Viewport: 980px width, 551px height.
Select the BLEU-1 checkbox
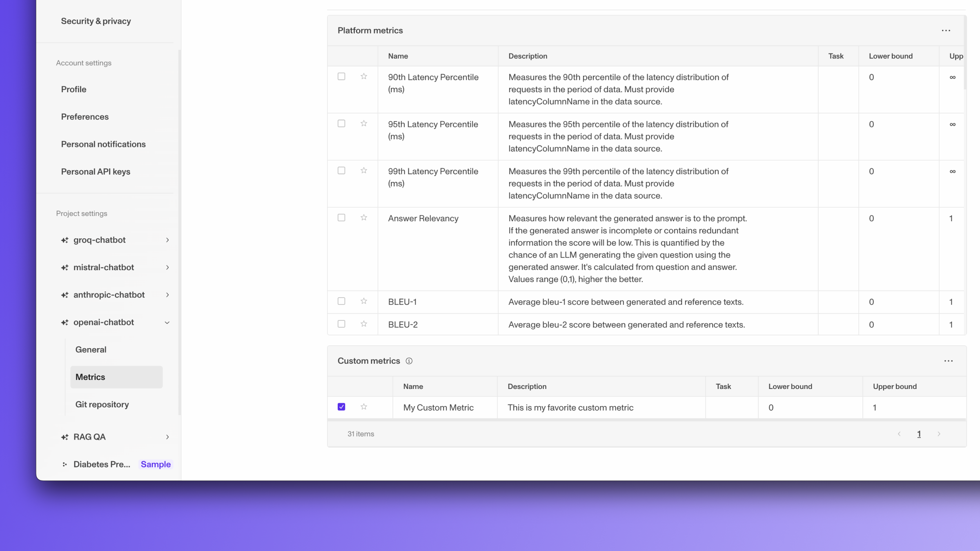(341, 301)
